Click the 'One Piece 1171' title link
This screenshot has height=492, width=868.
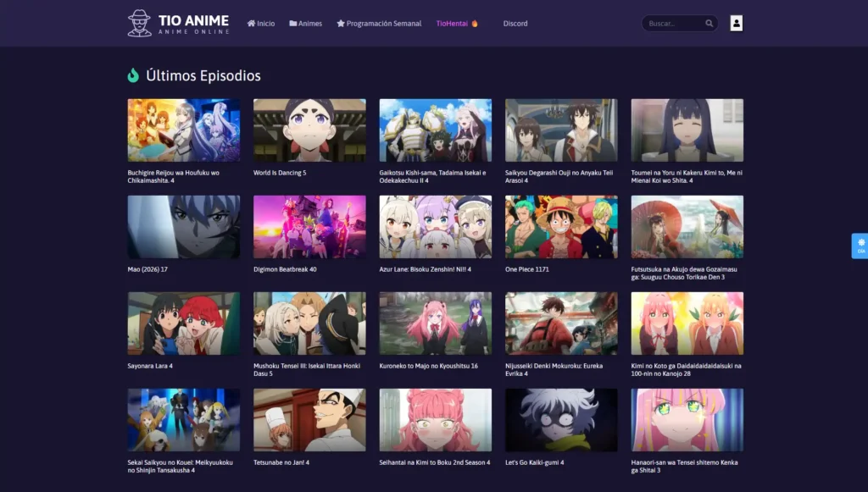(x=527, y=269)
